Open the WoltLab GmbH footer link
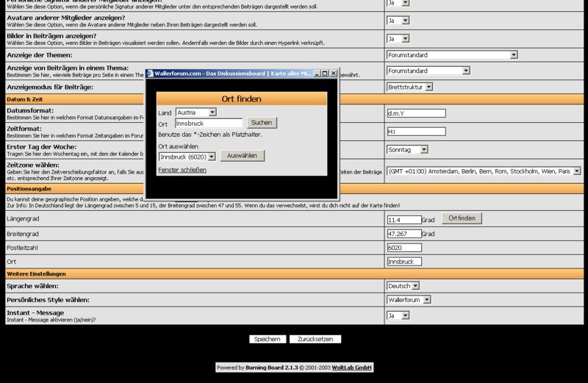Viewport: 588px width, 383px height. coord(351,368)
